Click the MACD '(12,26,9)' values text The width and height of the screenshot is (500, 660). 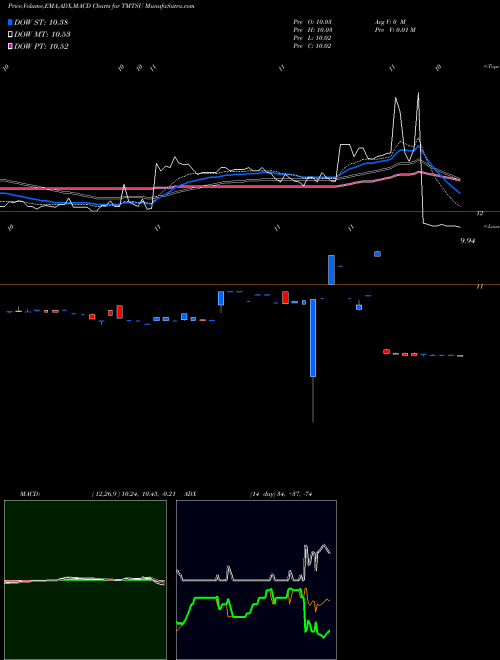pyautogui.click(x=133, y=494)
